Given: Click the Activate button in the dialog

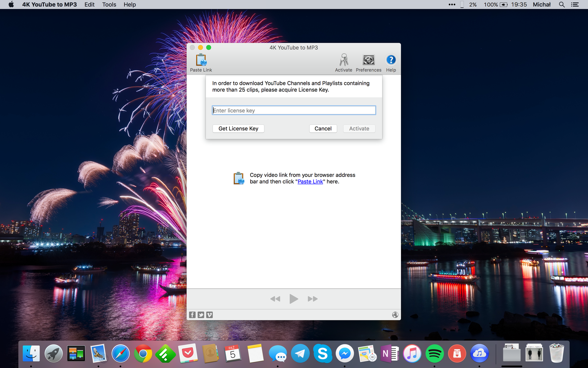Looking at the screenshot, I should click(359, 129).
